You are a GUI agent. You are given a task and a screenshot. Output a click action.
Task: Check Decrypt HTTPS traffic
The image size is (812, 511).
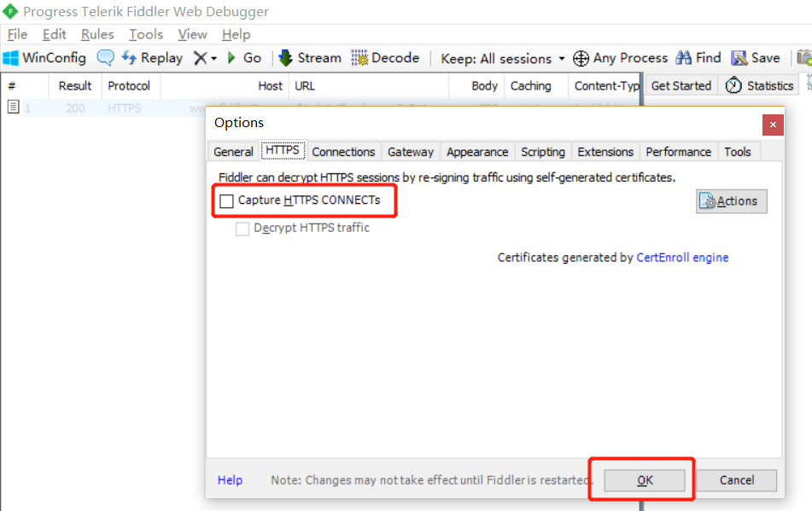tap(243, 228)
